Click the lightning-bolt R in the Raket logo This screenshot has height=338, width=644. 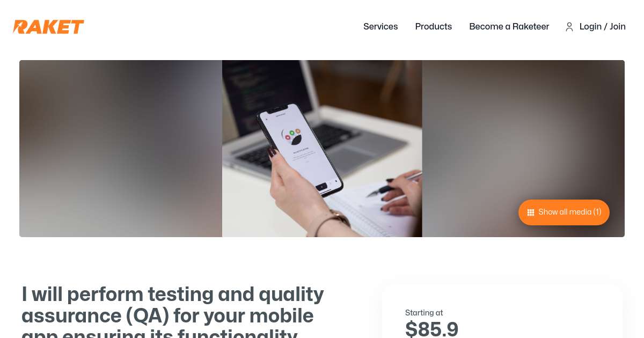tap(21, 27)
